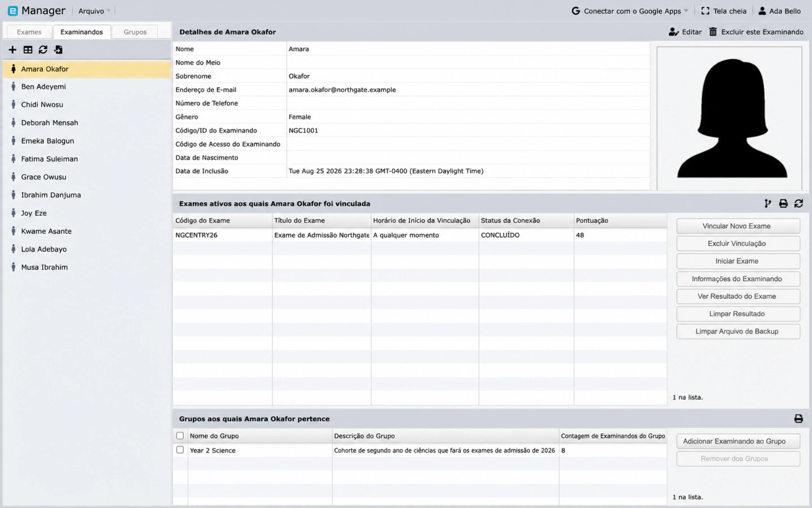Click the branch icon in active exams header

tap(768, 203)
